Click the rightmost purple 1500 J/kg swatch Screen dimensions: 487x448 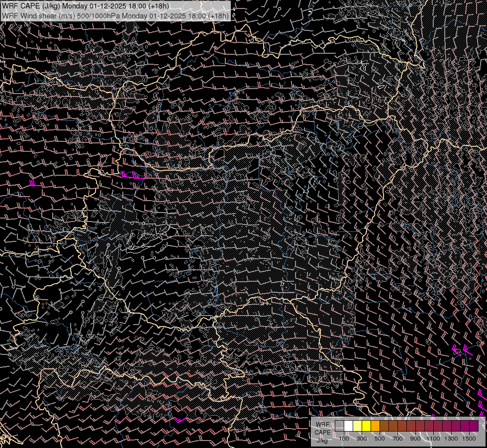click(x=474, y=426)
